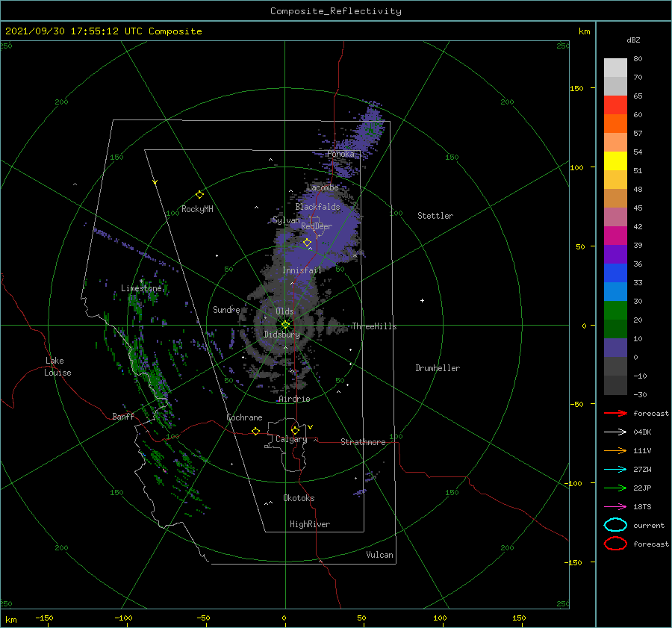This screenshot has height=628, width=672.
Task: Click the red forecast arrow in legend
Action: [x=615, y=413]
